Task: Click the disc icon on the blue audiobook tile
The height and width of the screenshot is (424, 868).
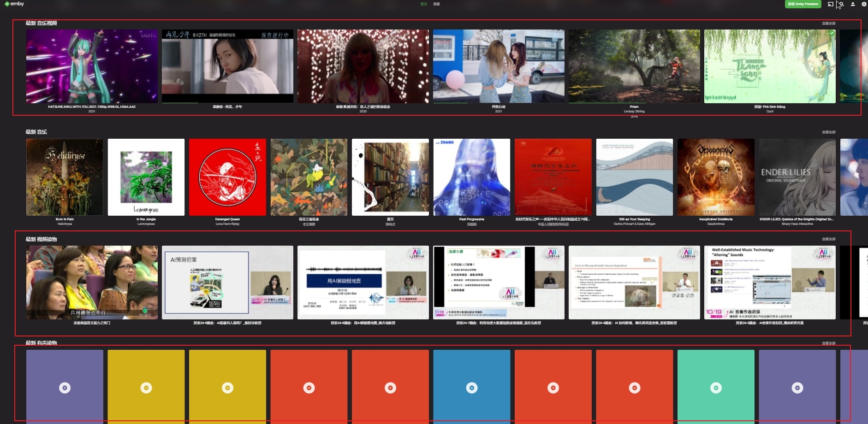Action: click(472, 388)
